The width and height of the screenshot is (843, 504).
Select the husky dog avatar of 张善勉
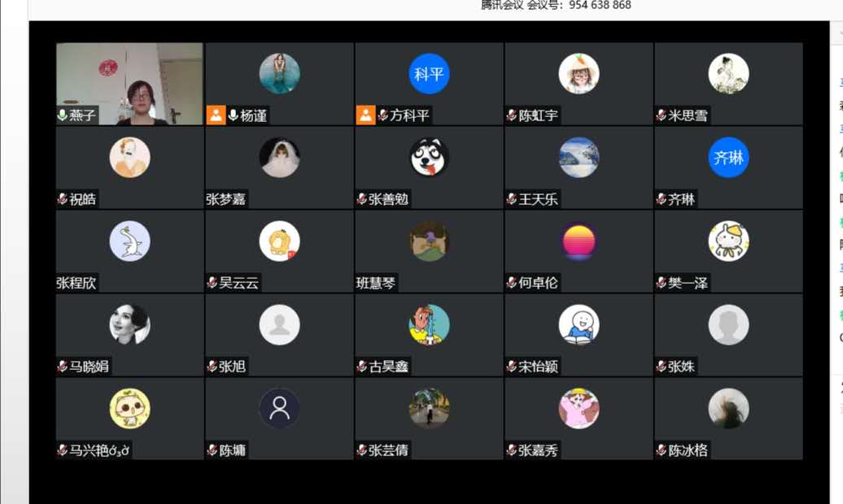429,158
